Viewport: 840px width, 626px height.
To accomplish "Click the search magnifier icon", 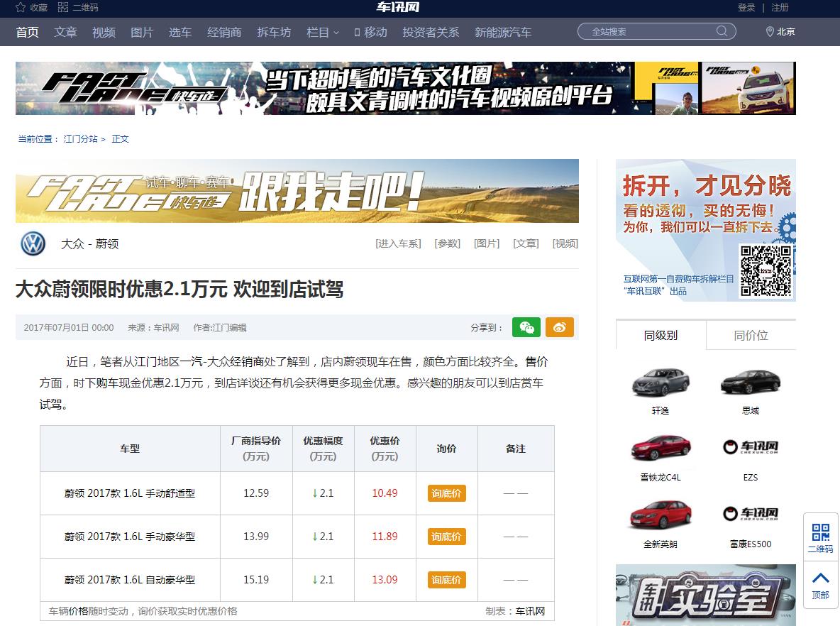I will (x=722, y=31).
